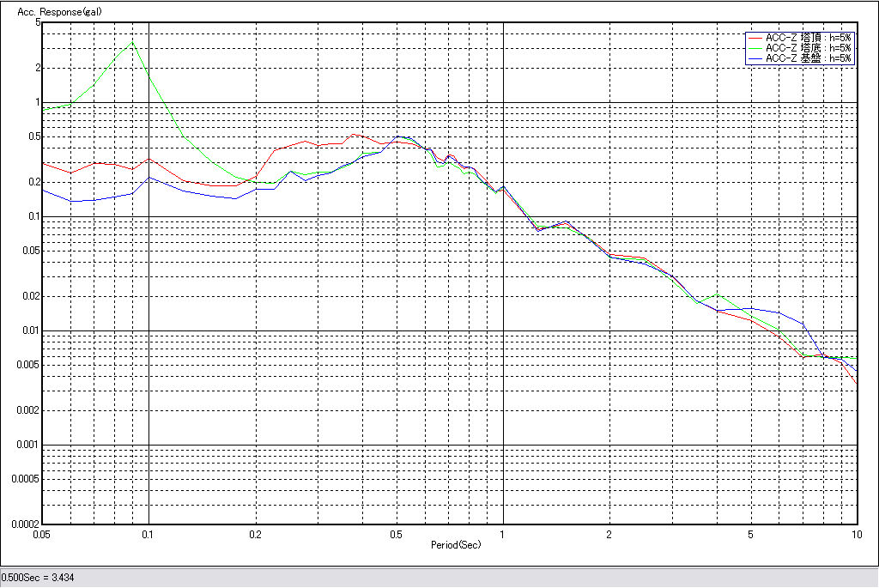Click the red line sample in the legend

point(755,38)
